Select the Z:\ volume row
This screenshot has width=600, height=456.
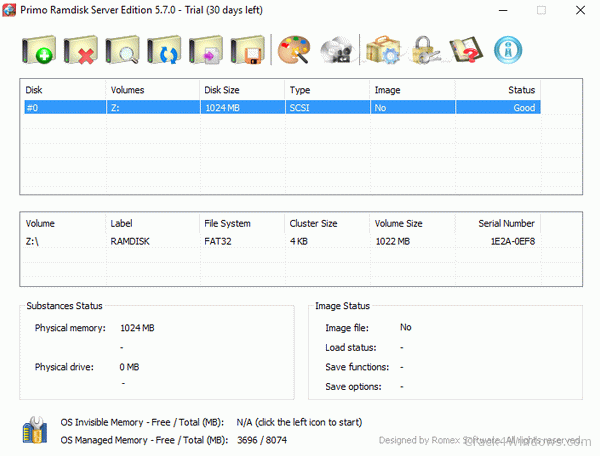click(x=282, y=241)
